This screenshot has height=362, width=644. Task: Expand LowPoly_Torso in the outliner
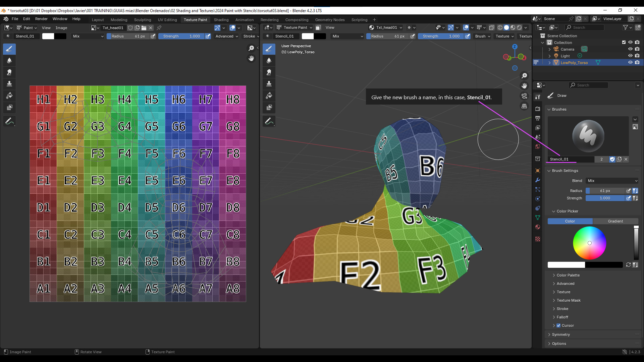[549, 63]
